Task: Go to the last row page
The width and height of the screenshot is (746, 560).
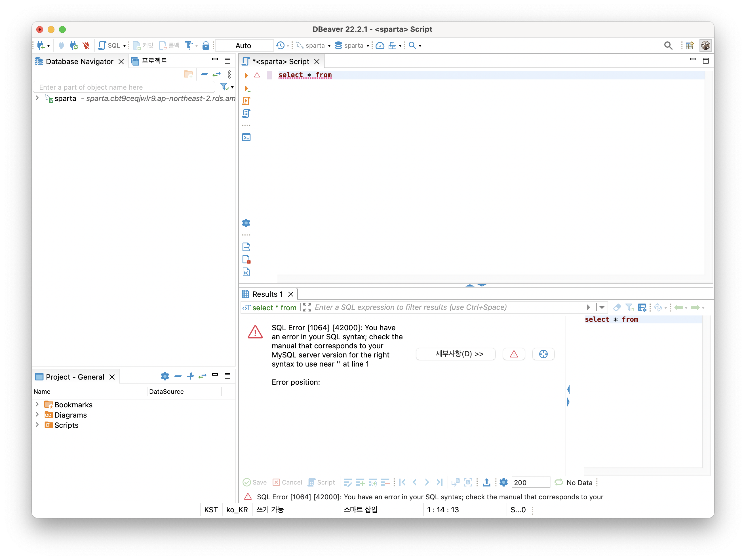Action: point(439,482)
